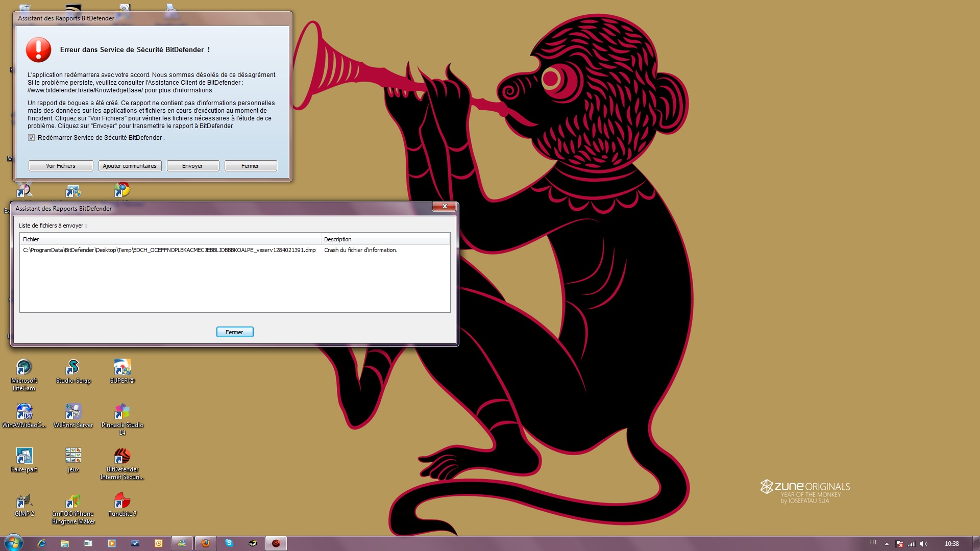Open SUPER © desktop shortcut
The height and width of the screenshot is (551, 980).
click(122, 371)
